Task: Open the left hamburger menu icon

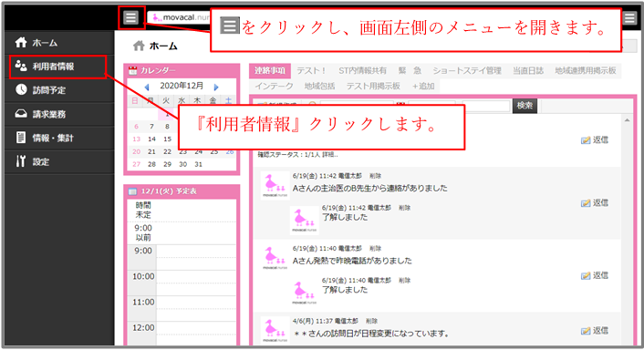Action: (131, 17)
